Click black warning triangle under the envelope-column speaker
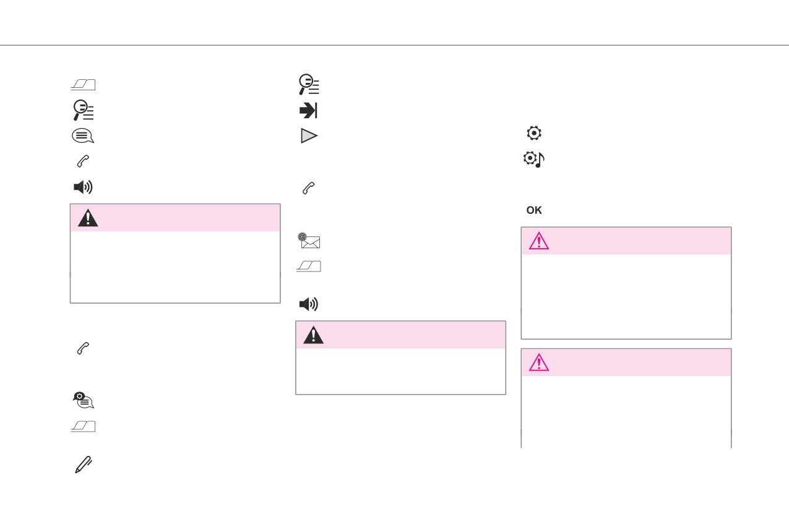789x532 pixels. (x=314, y=335)
